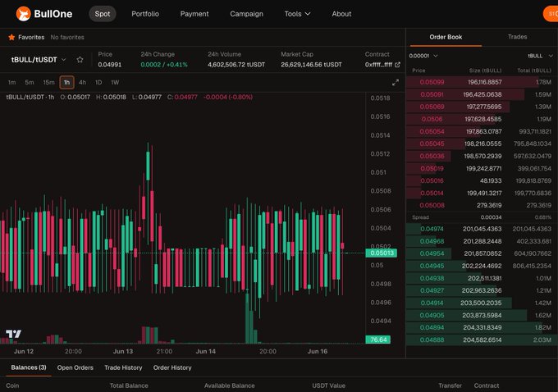Open the tBULL size unit dropdown
This screenshot has height=392, width=558.
(540, 56)
